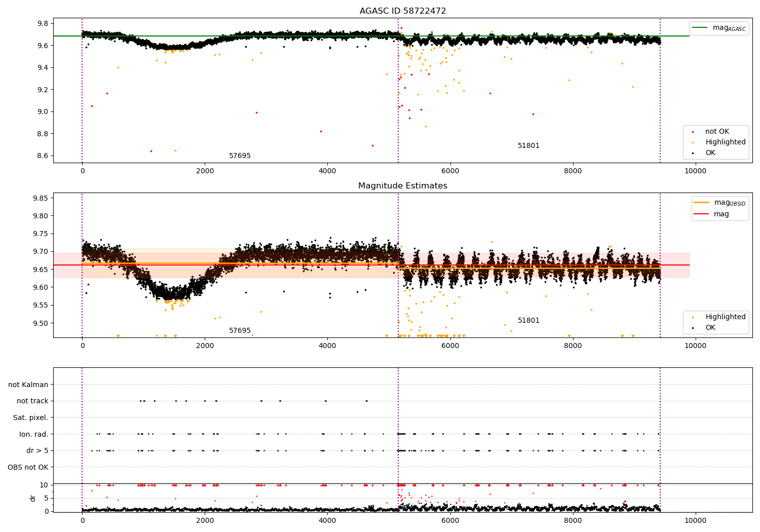Click the 'not Kalman' row label
Image resolution: width=760 pixels, height=532 pixels.
[x=28, y=385]
